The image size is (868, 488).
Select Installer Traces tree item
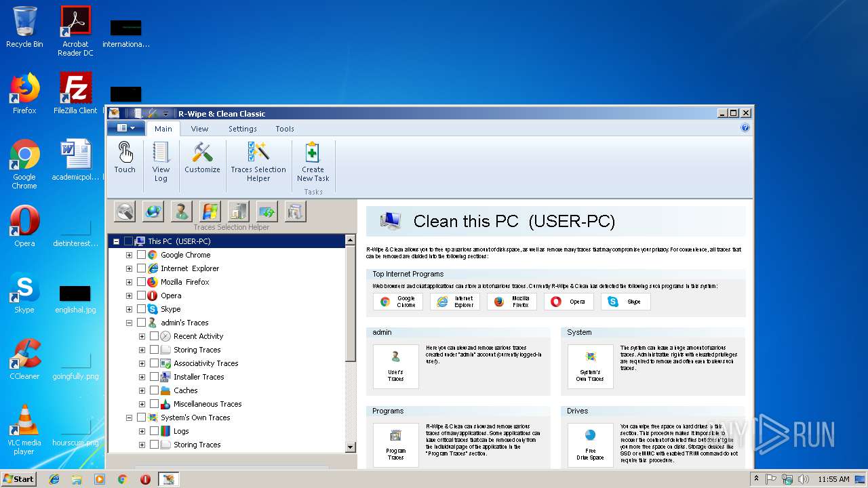[x=199, y=377]
